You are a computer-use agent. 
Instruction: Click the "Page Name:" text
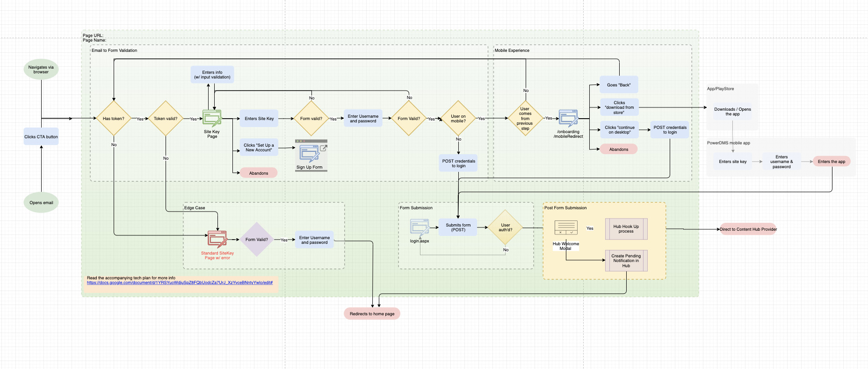point(94,40)
